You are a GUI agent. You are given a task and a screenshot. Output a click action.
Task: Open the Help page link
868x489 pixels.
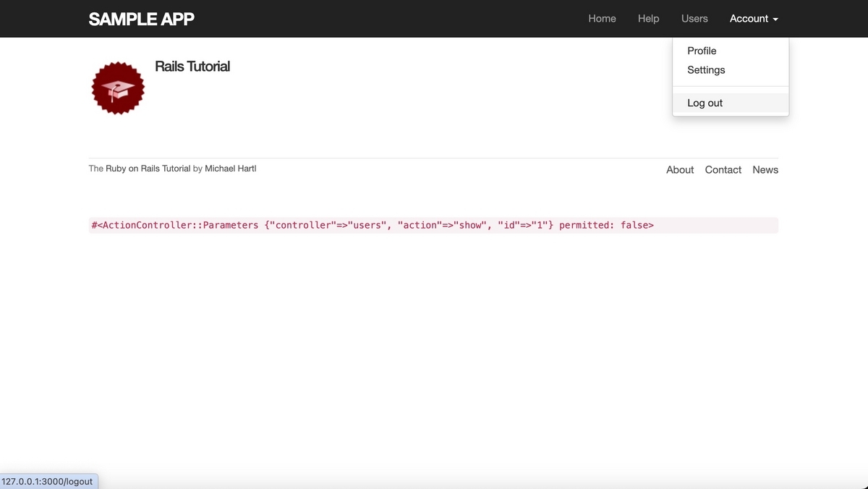point(648,19)
